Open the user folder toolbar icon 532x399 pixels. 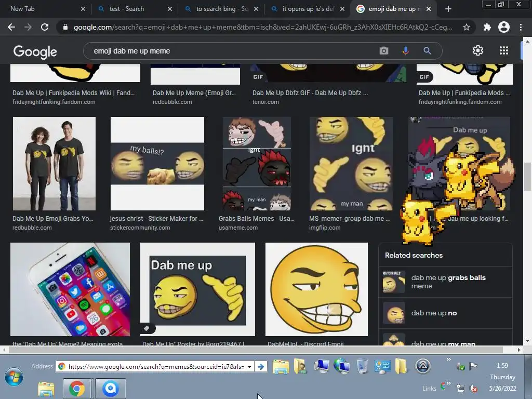tap(300, 366)
